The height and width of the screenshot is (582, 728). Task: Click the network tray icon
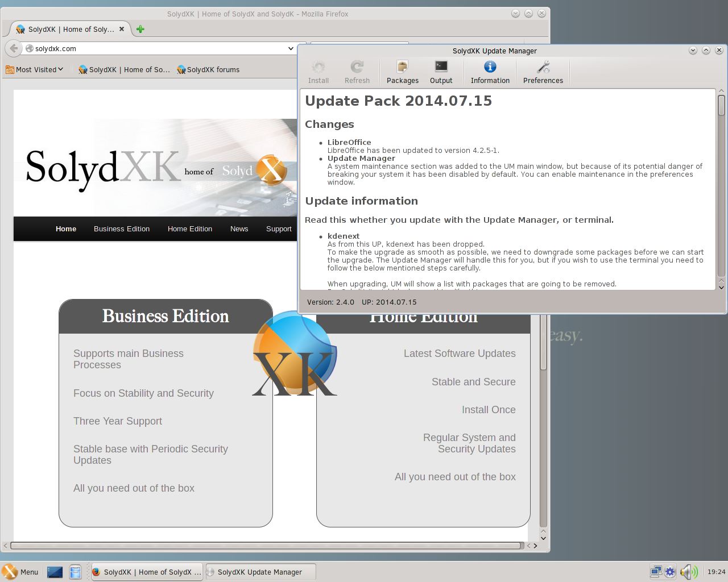point(656,572)
